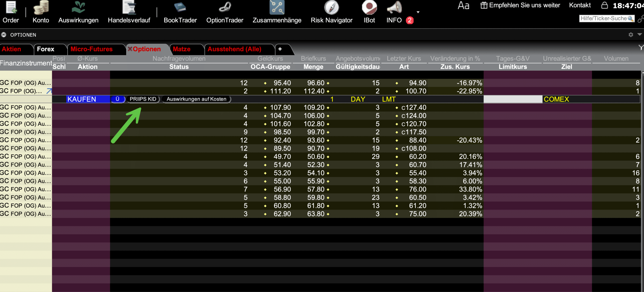This screenshot has width=644, height=292.
Task: Open the Risk Navigator
Action: click(x=331, y=12)
